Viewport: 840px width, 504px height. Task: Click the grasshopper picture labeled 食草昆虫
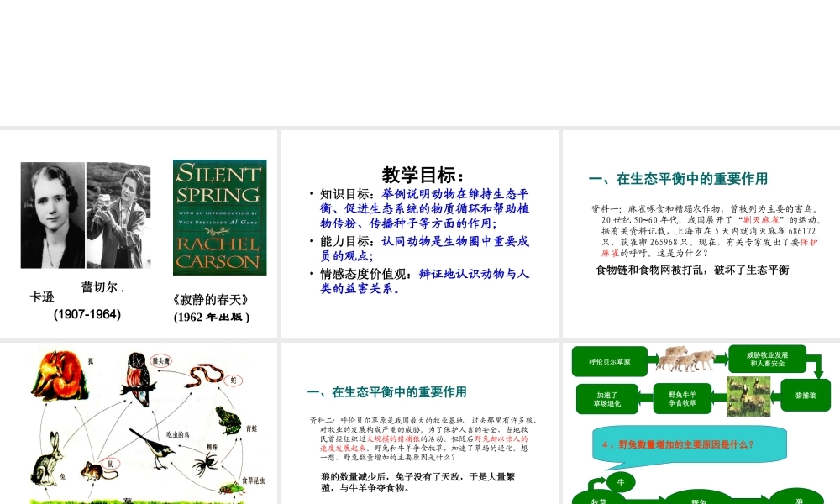click(231, 488)
